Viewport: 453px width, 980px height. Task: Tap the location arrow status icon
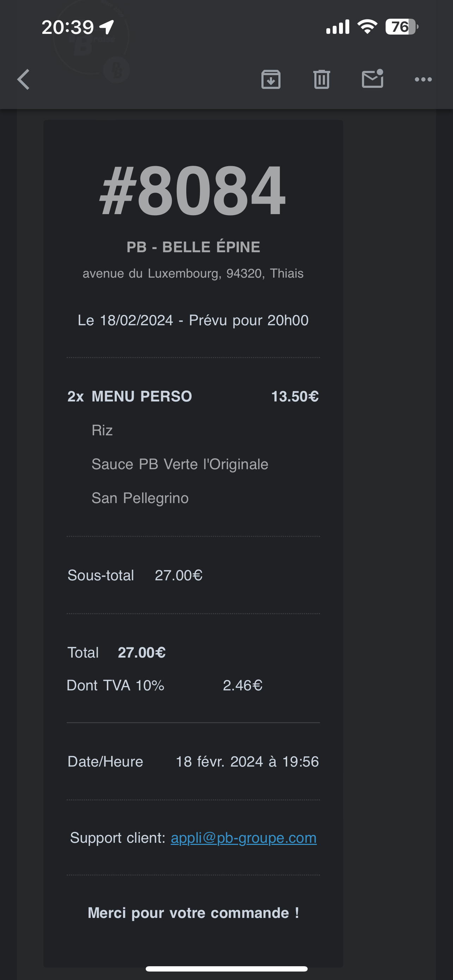point(107,27)
